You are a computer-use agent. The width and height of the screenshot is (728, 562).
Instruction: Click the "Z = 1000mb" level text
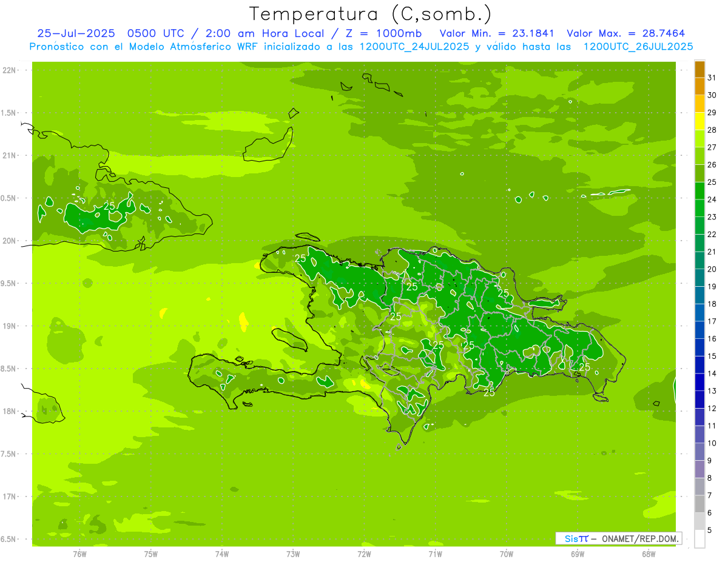pos(382,33)
